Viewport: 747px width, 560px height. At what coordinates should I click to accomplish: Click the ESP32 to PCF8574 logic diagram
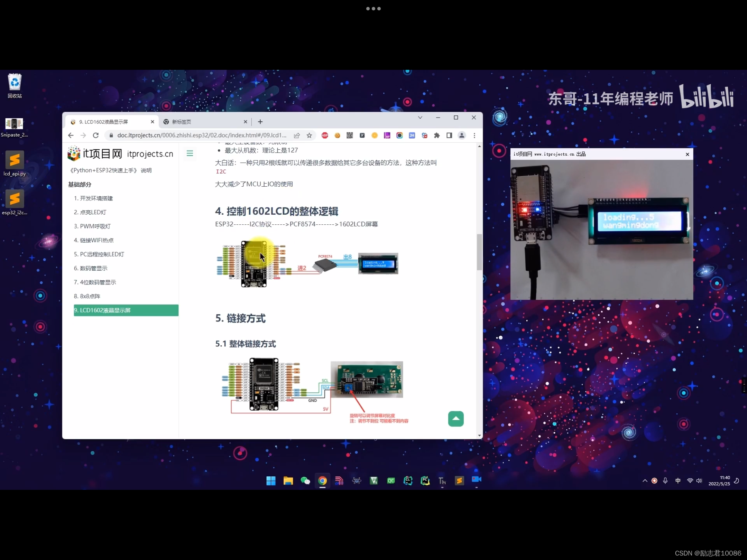pyautogui.click(x=307, y=264)
